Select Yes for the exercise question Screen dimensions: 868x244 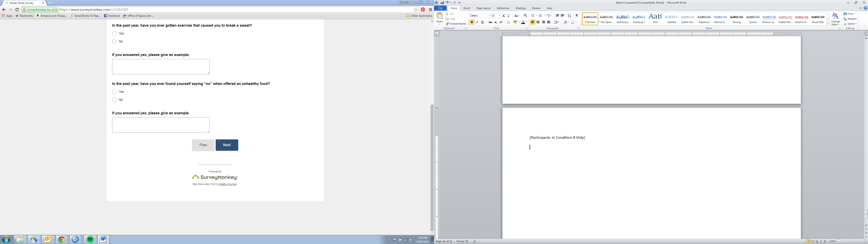point(115,34)
